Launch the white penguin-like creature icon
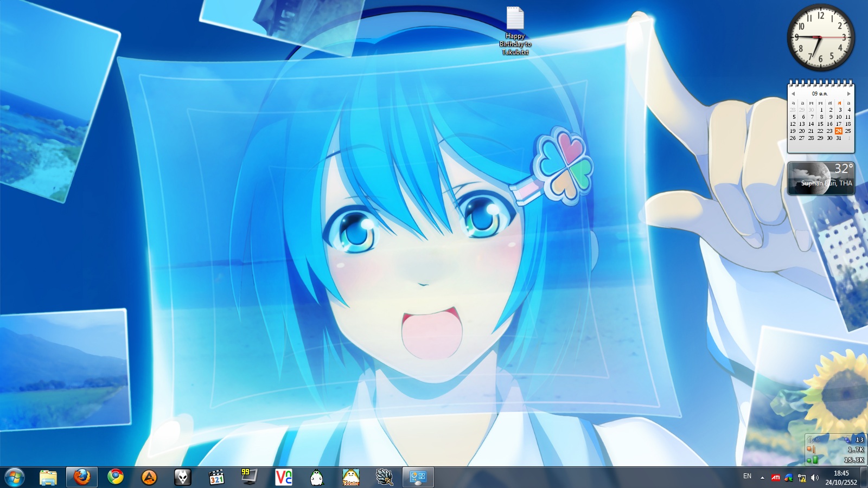This screenshot has height=488, width=868. tap(317, 478)
